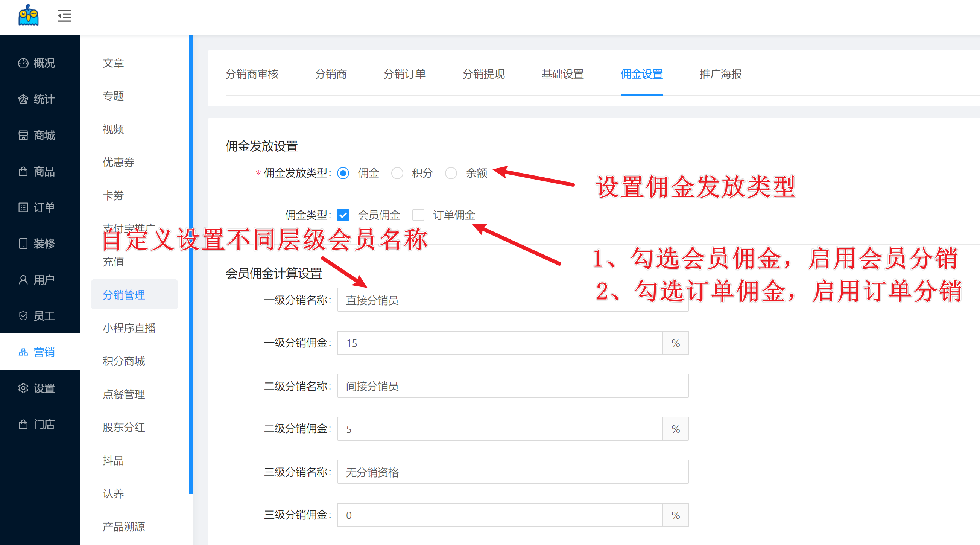Click the sidebar collapse menu icon
This screenshot has height=545, width=980.
pyautogui.click(x=64, y=16)
